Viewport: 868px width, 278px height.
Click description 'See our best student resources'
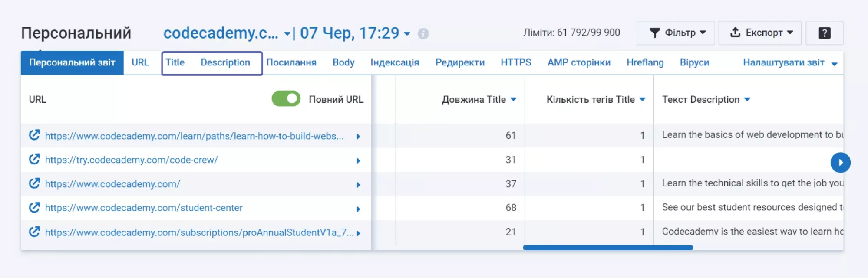tap(752, 207)
